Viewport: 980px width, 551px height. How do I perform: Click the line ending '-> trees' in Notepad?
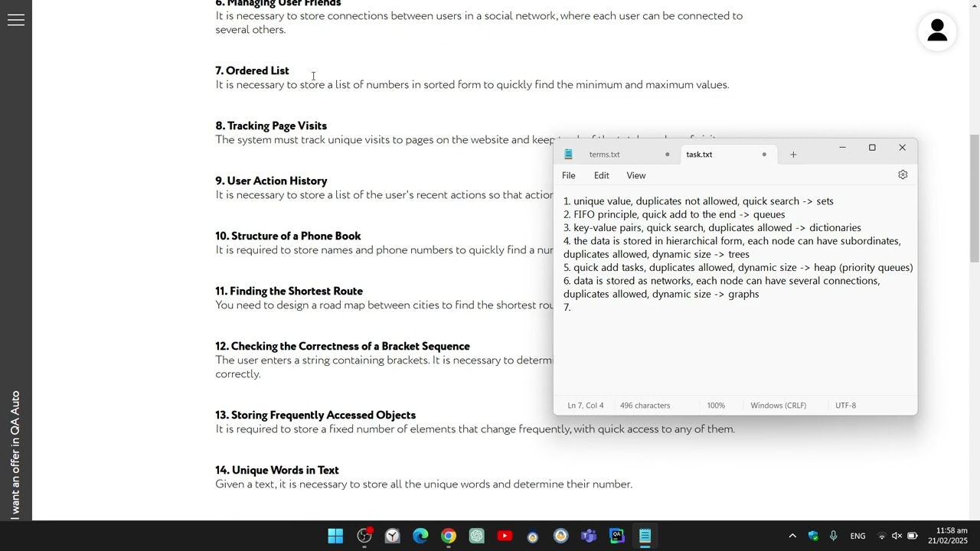(656, 254)
